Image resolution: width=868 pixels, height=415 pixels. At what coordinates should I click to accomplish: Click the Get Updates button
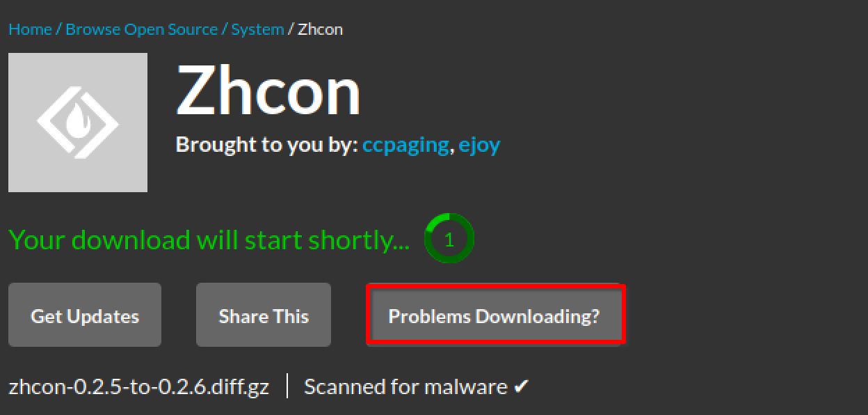pyautogui.click(x=85, y=315)
